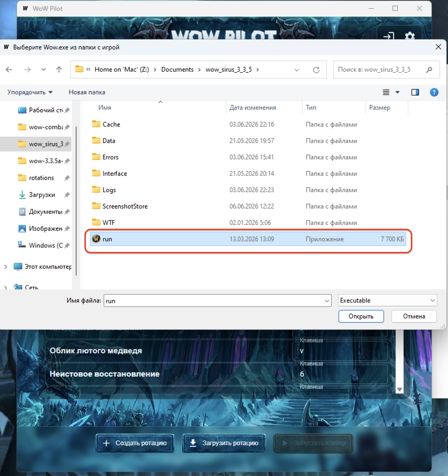Open Изображения in the sidebar
The width and height of the screenshot is (448, 476).
40,228
